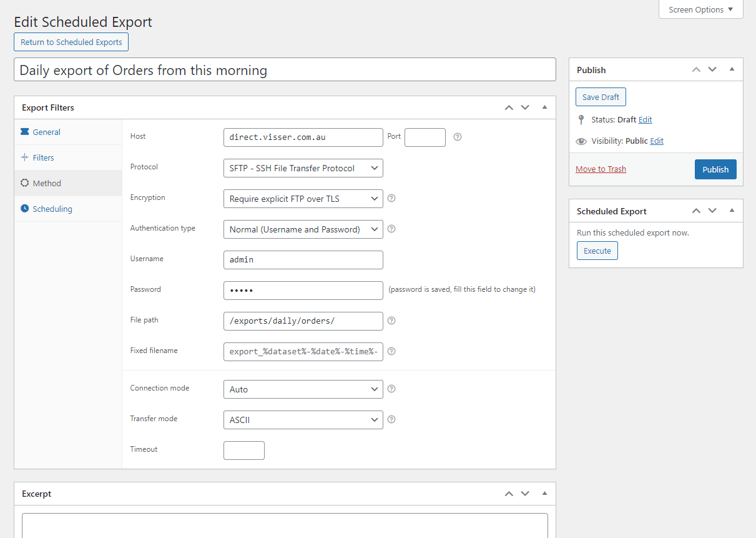
Task: Edit the Public visibility link
Action: [657, 141]
